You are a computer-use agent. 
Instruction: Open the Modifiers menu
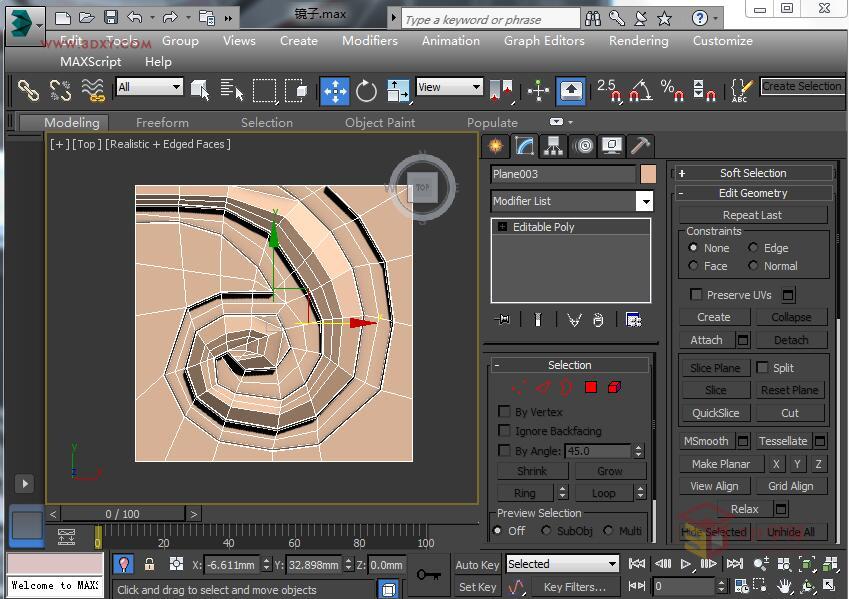coord(369,41)
